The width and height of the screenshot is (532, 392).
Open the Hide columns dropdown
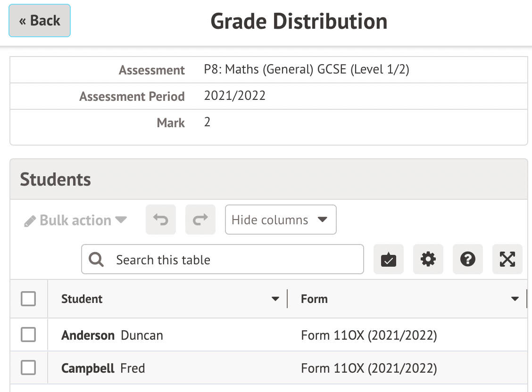pyautogui.click(x=281, y=220)
